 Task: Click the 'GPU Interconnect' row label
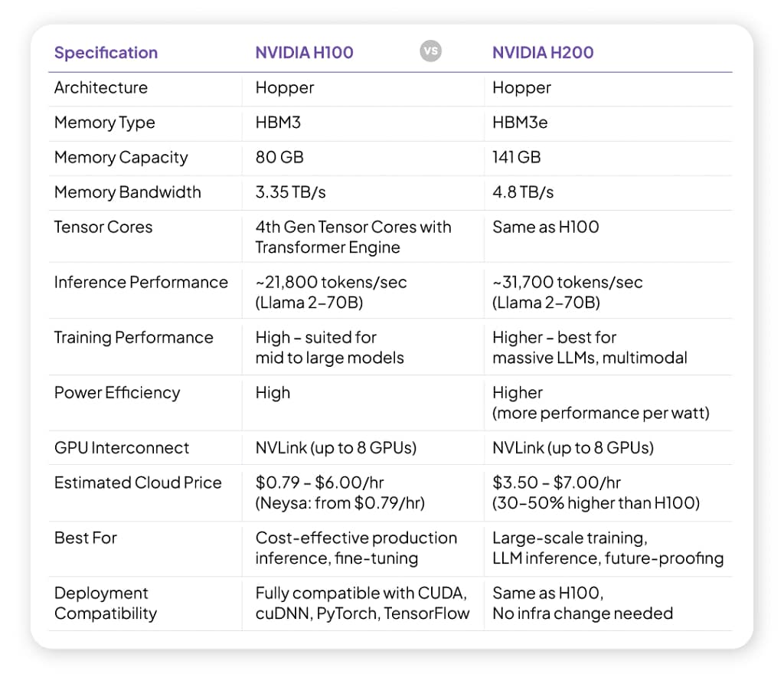pyautogui.click(x=122, y=447)
